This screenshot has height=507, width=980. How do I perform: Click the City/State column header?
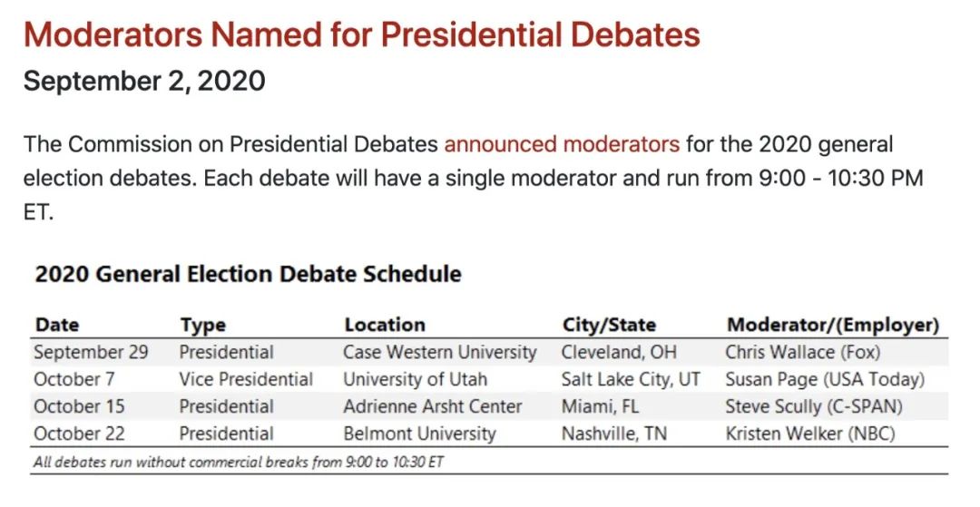click(x=610, y=325)
